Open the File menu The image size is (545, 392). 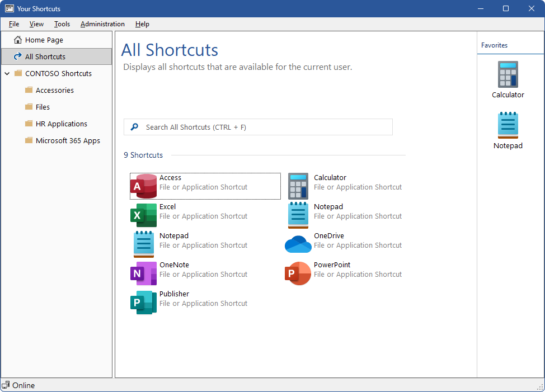coord(14,24)
